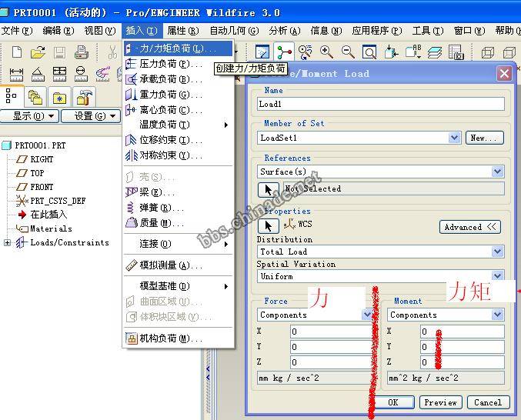This screenshot has width=521, height=420.
Task: Click the Zoom In magnifier icon
Action: pyautogui.click(x=327, y=52)
